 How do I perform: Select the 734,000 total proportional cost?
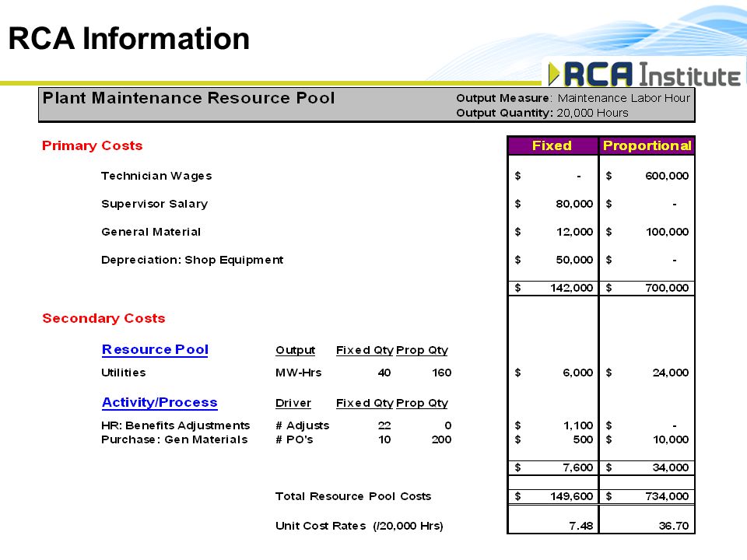667,496
